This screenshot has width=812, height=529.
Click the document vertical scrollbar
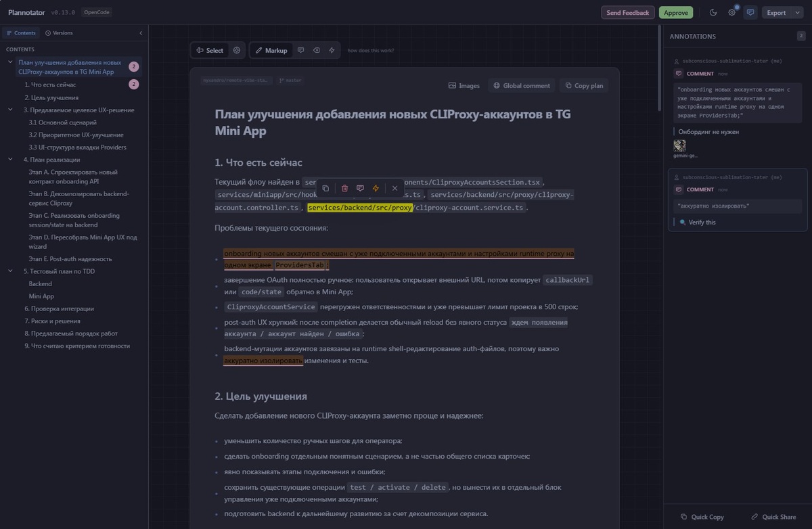[x=660, y=68]
